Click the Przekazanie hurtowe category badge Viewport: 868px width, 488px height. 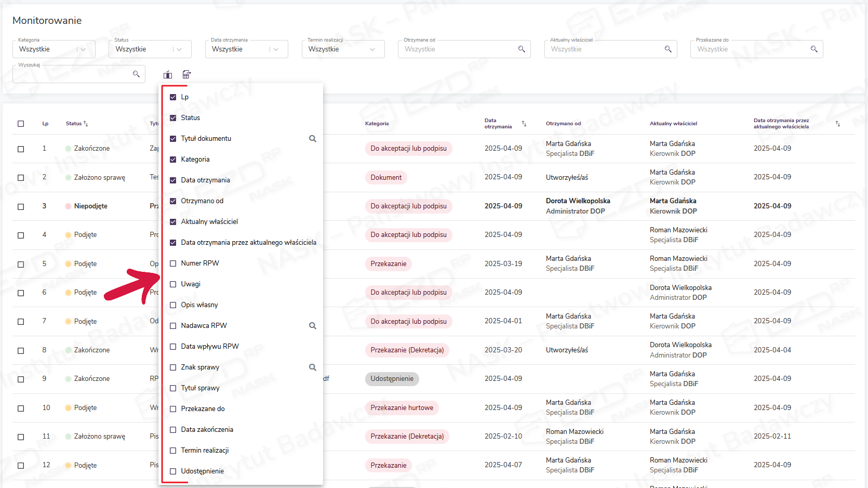point(402,408)
